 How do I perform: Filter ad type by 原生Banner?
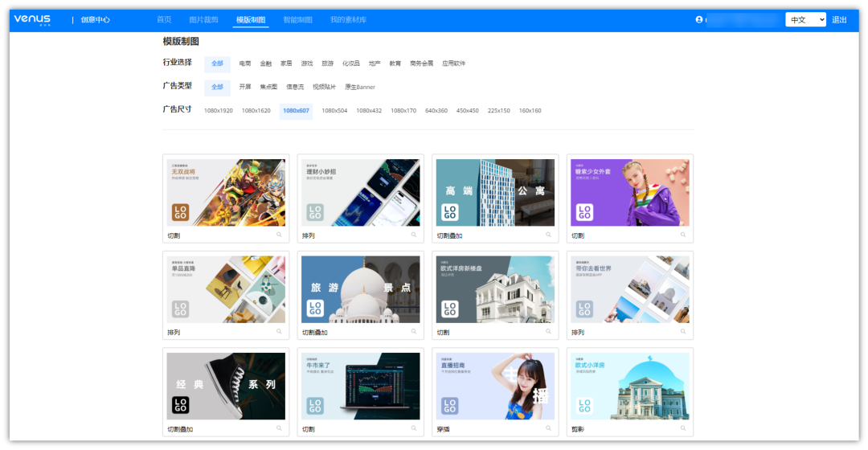360,87
